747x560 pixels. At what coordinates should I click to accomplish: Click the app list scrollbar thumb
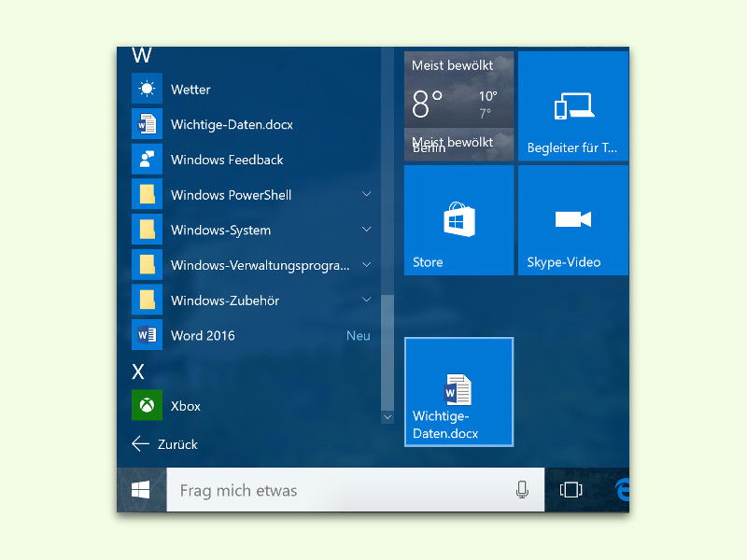[x=388, y=353]
